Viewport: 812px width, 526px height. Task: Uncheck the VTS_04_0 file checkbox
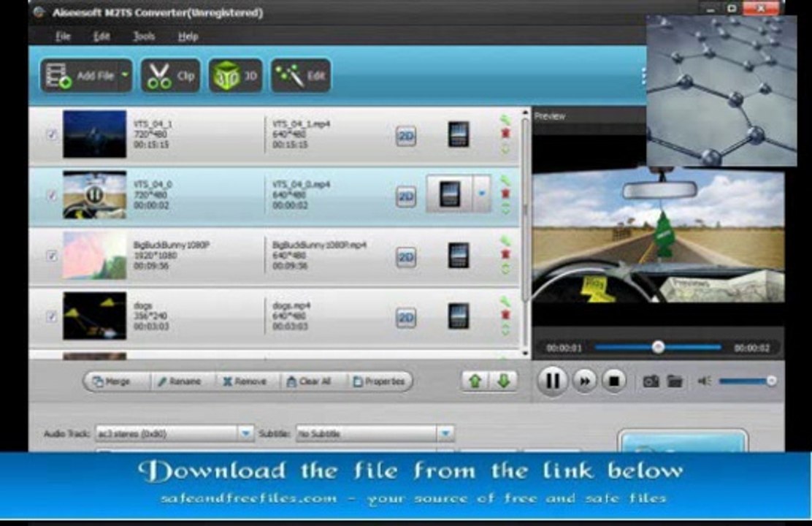(51, 195)
